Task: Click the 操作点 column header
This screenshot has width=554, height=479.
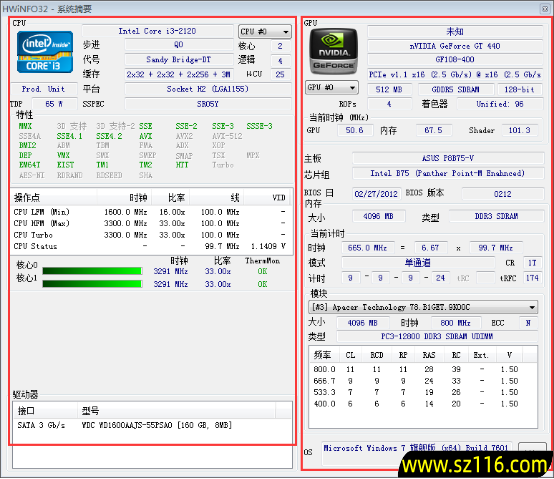Action: point(54,197)
